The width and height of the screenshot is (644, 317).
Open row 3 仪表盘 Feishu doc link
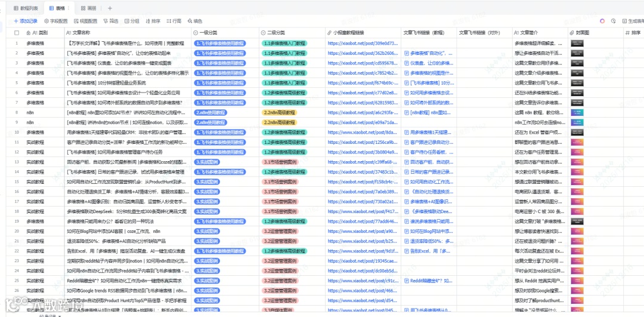coord(428,63)
